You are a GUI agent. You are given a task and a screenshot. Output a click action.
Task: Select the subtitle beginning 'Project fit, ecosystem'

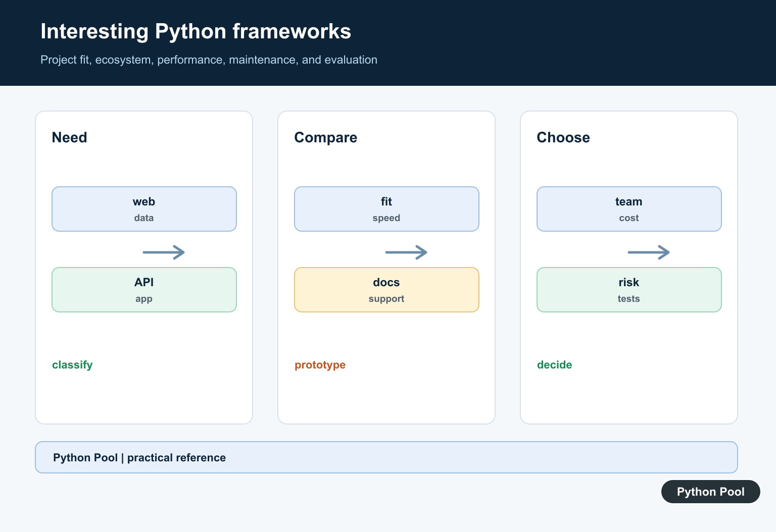click(209, 60)
